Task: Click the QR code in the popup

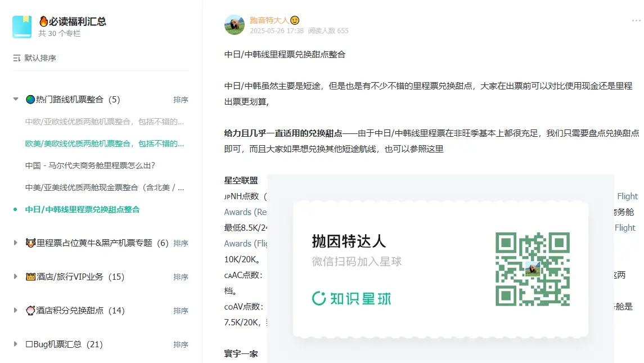Action: pos(532,269)
